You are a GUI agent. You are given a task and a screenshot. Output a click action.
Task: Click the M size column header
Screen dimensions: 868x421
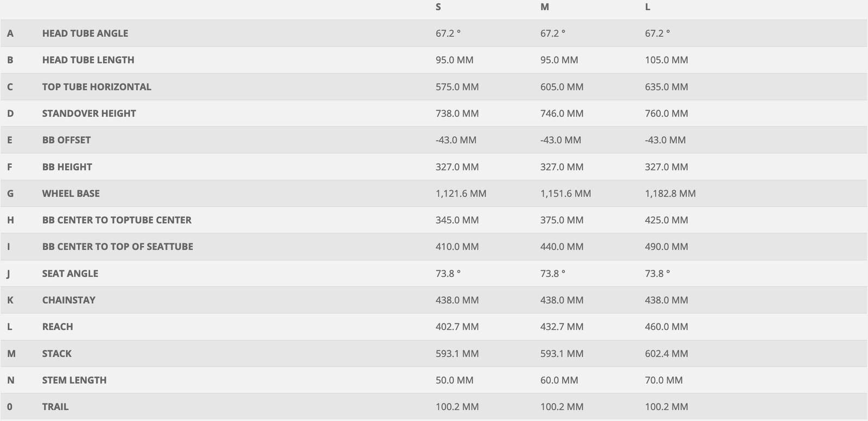[545, 7]
